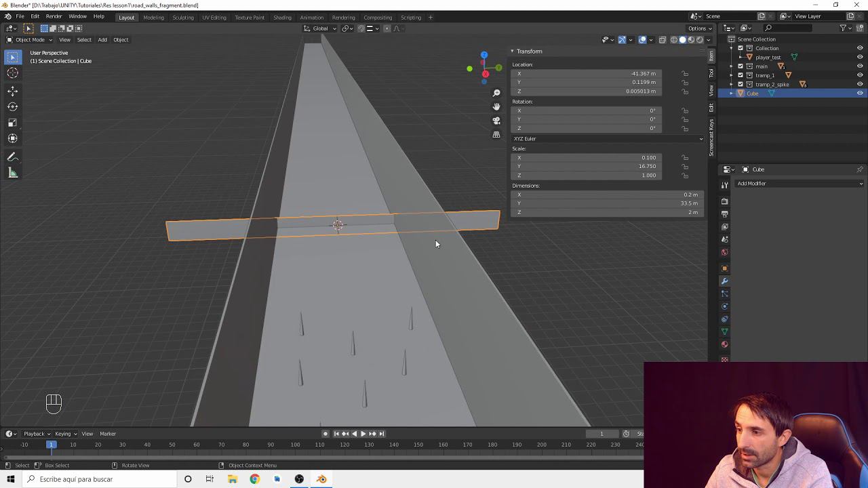Activate the Move tool

click(x=13, y=91)
